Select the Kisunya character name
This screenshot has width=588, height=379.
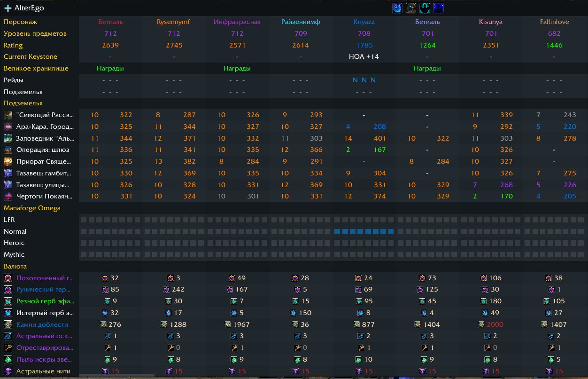[491, 22]
